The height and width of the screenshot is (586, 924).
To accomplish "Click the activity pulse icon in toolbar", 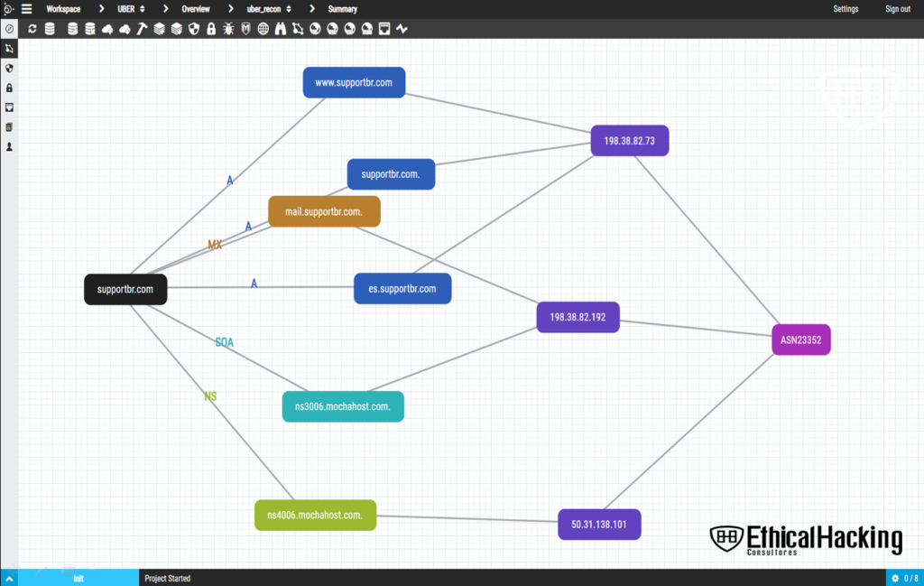I will (402, 29).
